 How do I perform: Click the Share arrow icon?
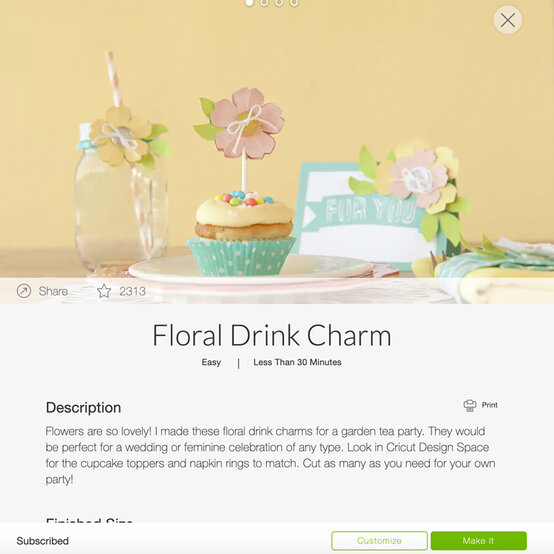point(24,291)
